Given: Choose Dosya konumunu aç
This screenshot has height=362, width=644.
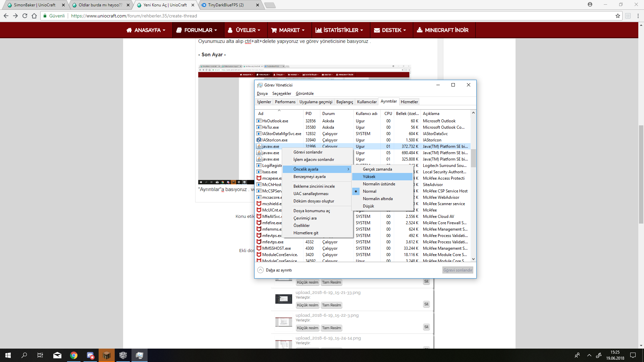Looking at the screenshot, I should pyautogui.click(x=318, y=211).
